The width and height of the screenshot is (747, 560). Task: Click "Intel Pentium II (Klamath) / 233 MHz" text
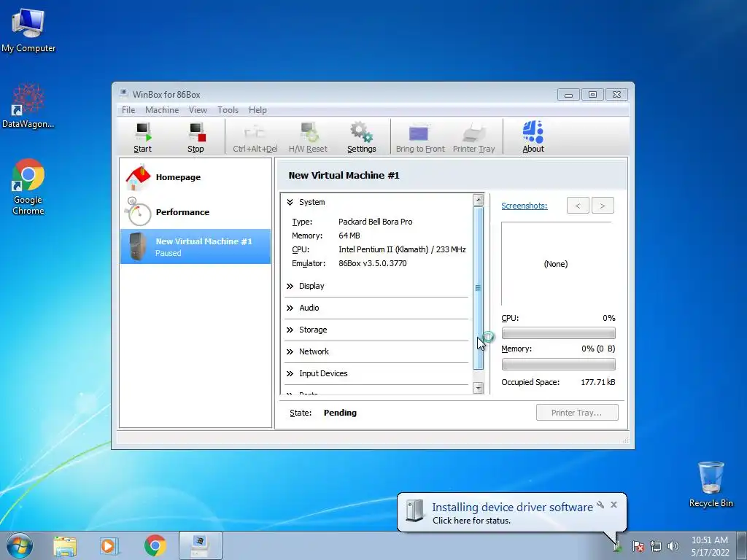402,249
